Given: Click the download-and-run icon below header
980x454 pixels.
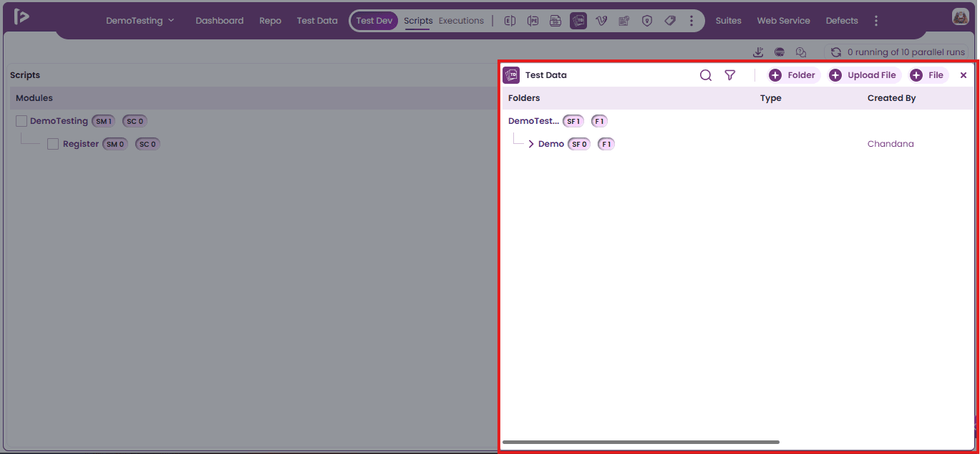Looking at the screenshot, I should point(758,52).
